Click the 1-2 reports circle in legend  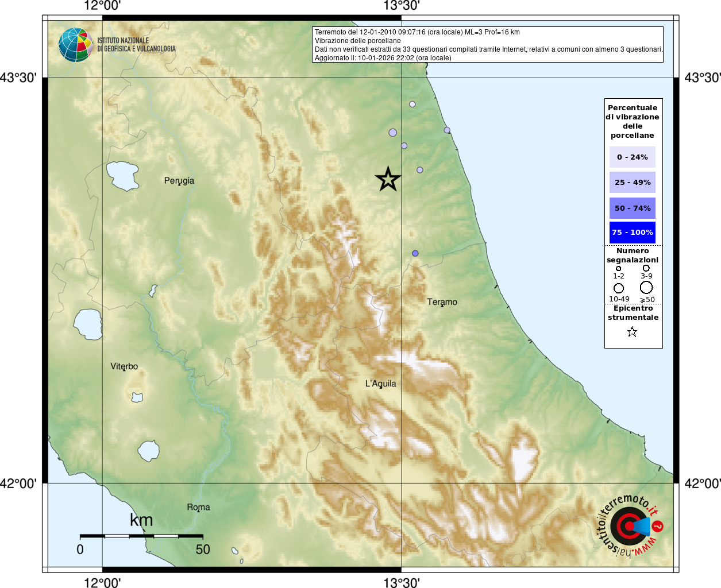click(x=618, y=268)
